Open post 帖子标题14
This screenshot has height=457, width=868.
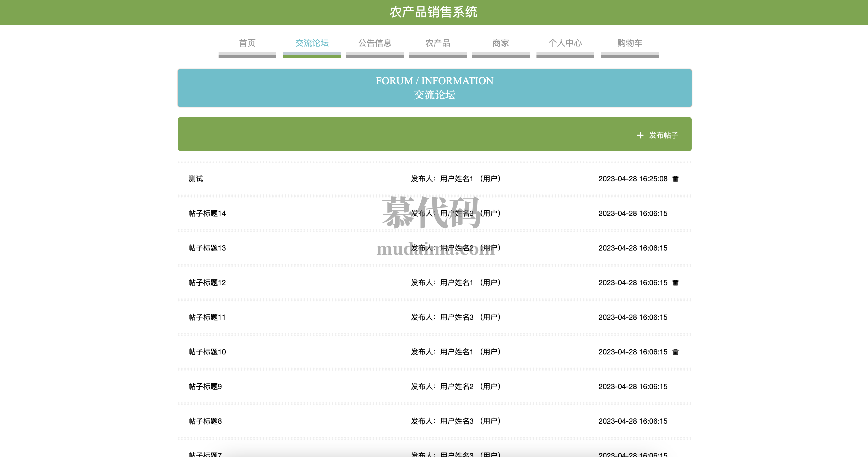click(x=207, y=214)
